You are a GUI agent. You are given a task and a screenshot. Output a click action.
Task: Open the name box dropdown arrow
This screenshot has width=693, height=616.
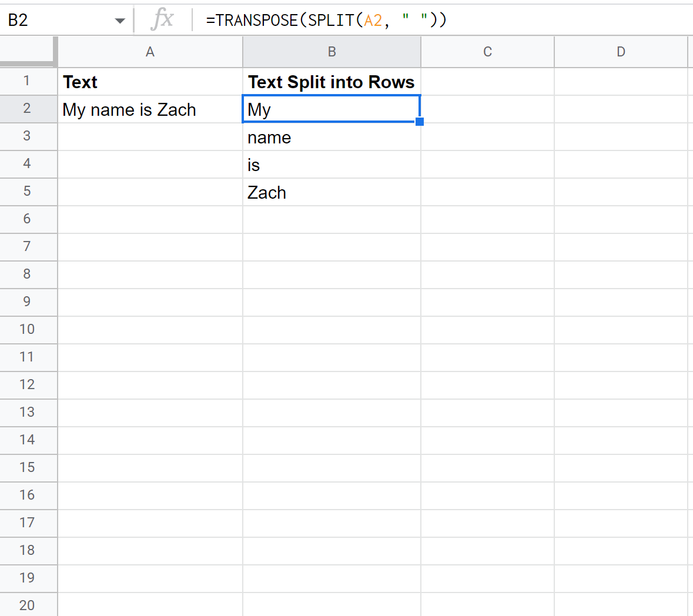[x=120, y=20]
